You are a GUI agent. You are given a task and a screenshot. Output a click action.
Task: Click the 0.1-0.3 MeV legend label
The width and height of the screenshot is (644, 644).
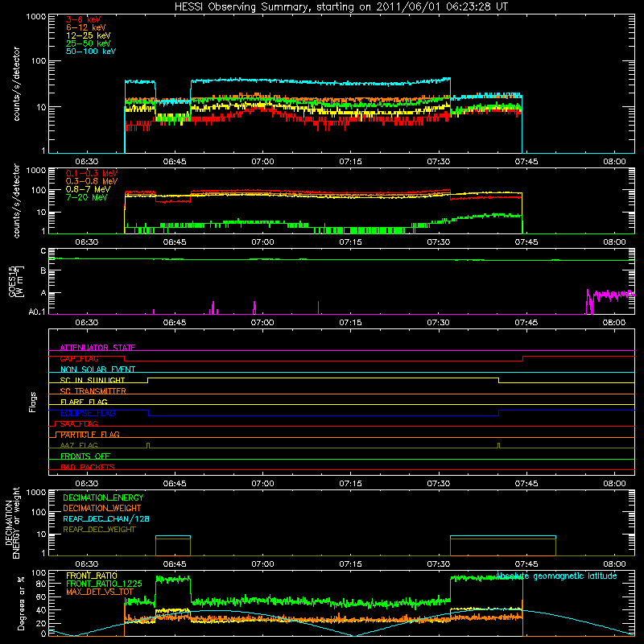pos(92,173)
